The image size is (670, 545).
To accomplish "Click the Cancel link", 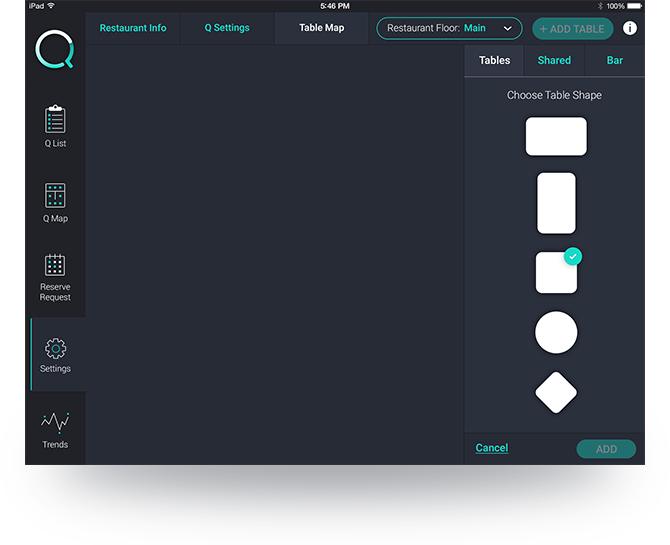I will [x=492, y=448].
